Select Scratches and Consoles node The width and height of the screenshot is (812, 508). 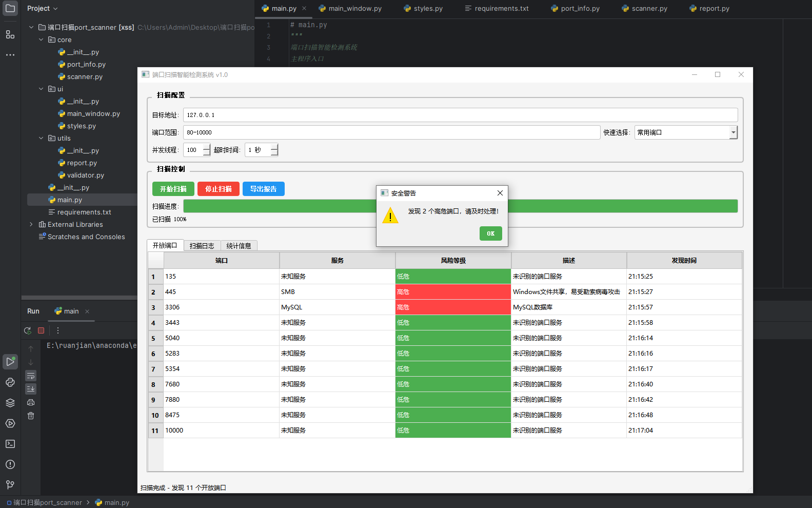tap(86, 237)
